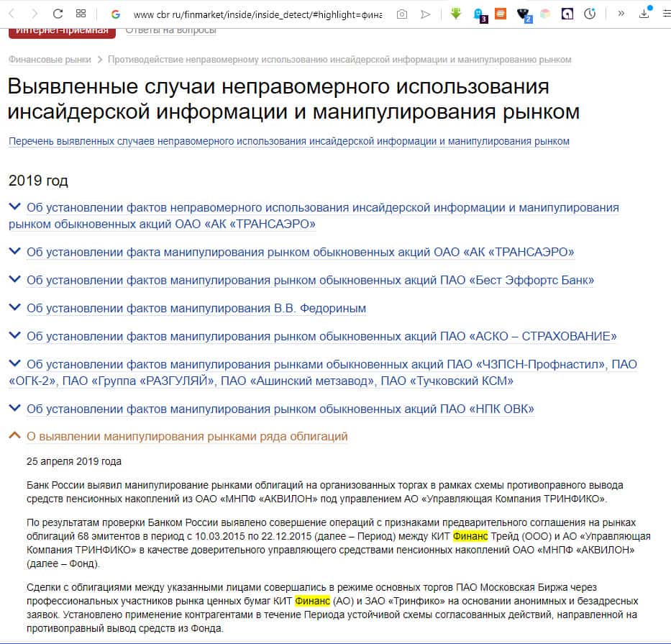Show more extensions with double chevron
The width and height of the screenshot is (671, 644).
point(621,14)
